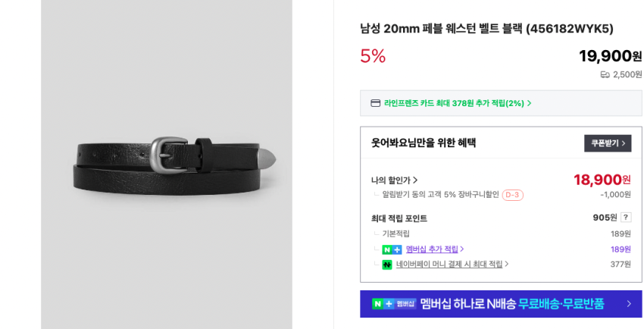Image resolution: width=644 pixels, height=329 pixels.
Task: Click the green N+ membership icon
Action: pos(392,249)
